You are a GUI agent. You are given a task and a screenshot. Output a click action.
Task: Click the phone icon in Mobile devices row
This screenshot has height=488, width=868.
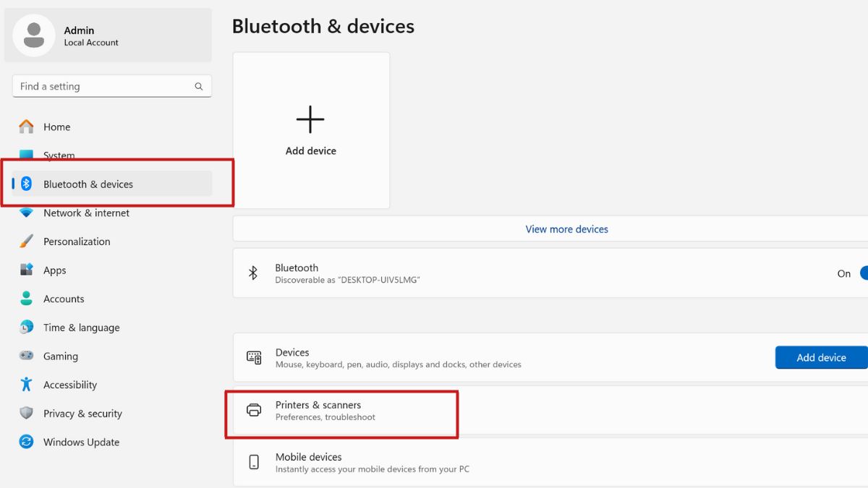254,462
